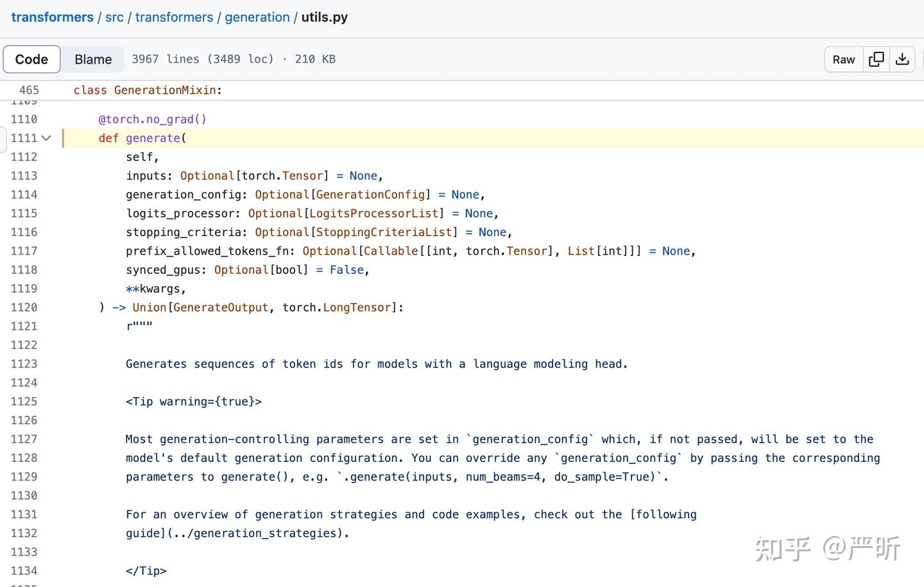Navigate to generation folder breadcrumb
This screenshot has width=924, height=587.
point(257,17)
